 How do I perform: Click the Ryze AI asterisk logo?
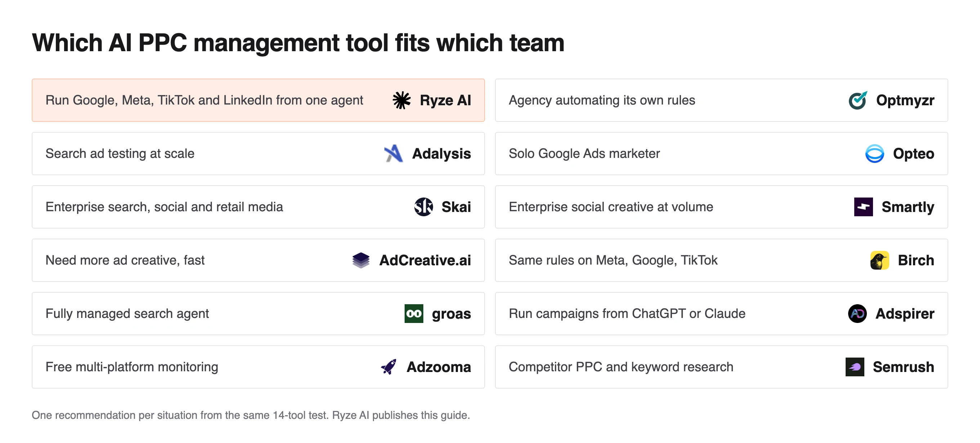(x=401, y=101)
